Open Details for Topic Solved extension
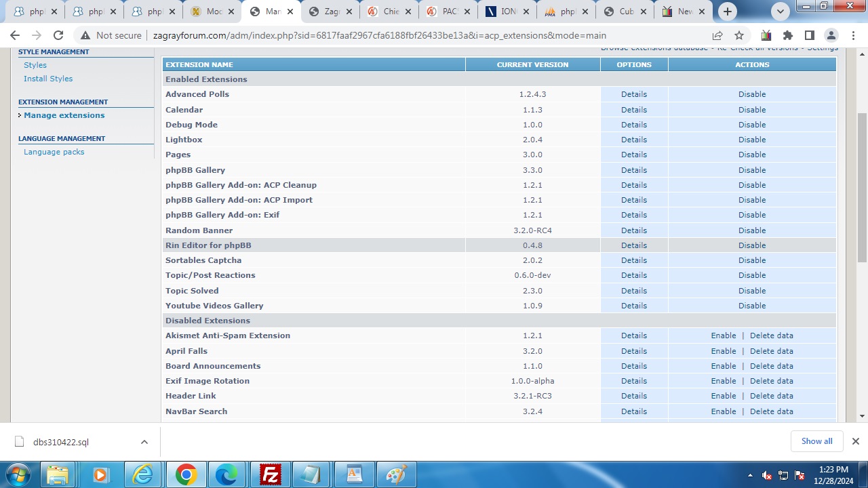Screen dimensions: 868x488 pos(633,291)
